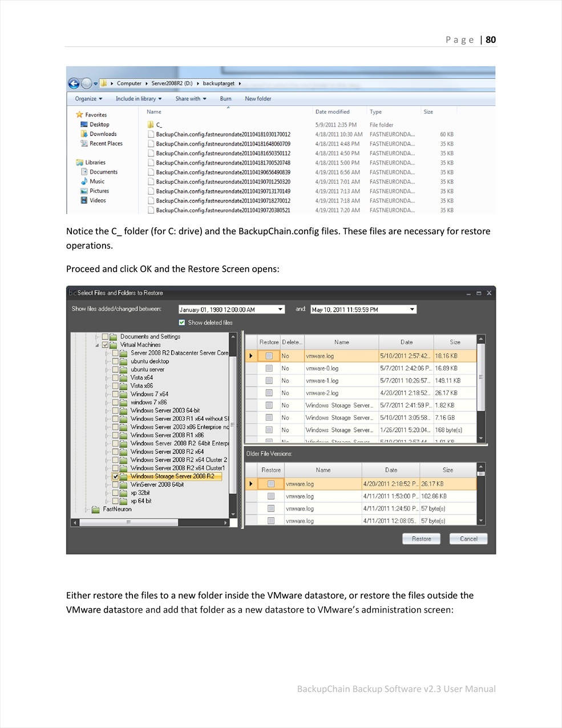Open Downloads in the Favorites sidebar
The width and height of the screenshot is (562, 728).
(x=84, y=134)
